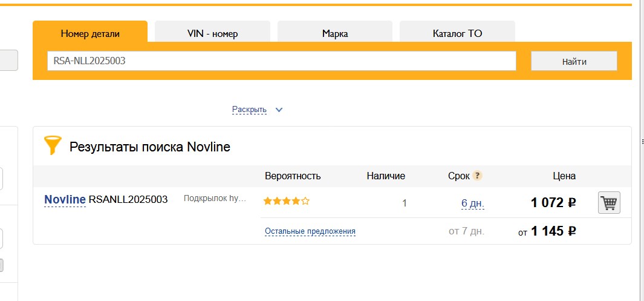Click the Подкрылок description text
Screen dimensions: 644x301
tap(215, 199)
